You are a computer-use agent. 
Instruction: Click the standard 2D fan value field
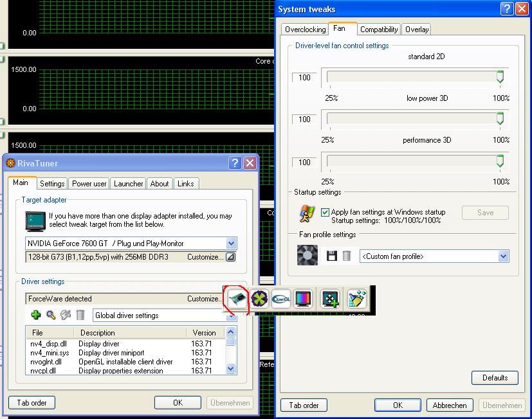coord(304,77)
